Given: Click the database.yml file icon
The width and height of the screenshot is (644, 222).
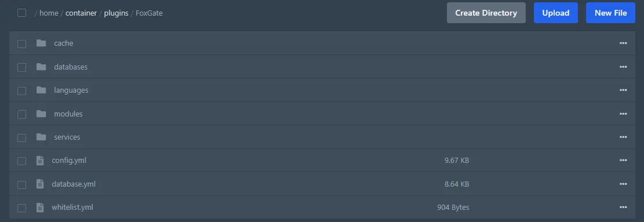Looking at the screenshot, I should (40, 184).
